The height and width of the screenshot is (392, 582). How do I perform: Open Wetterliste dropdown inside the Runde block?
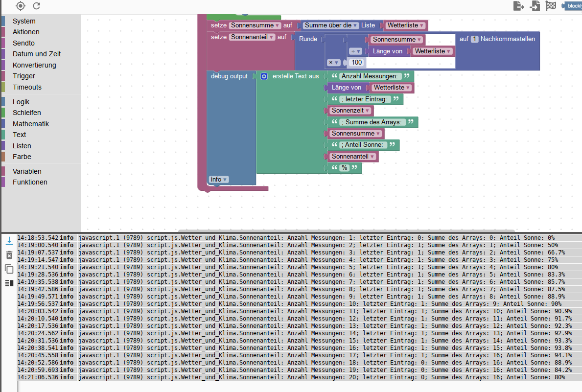pyautogui.click(x=432, y=51)
